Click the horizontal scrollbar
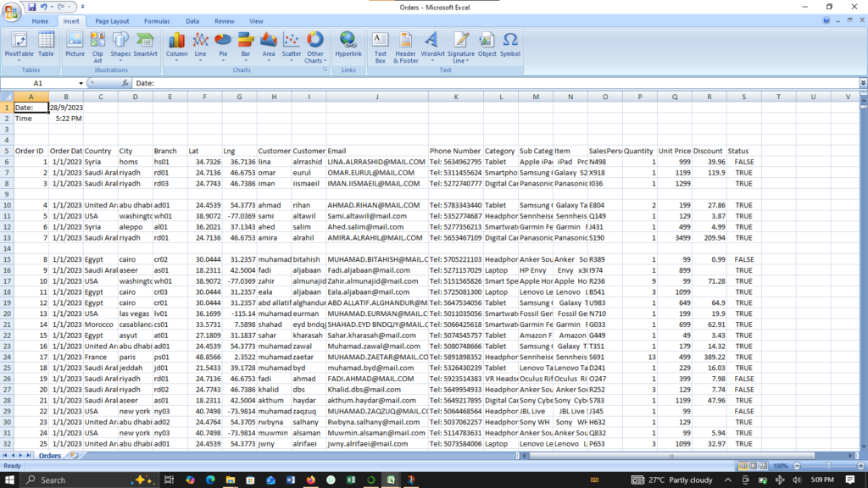The height and width of the screenshot is (488, 868). point(671,456)
